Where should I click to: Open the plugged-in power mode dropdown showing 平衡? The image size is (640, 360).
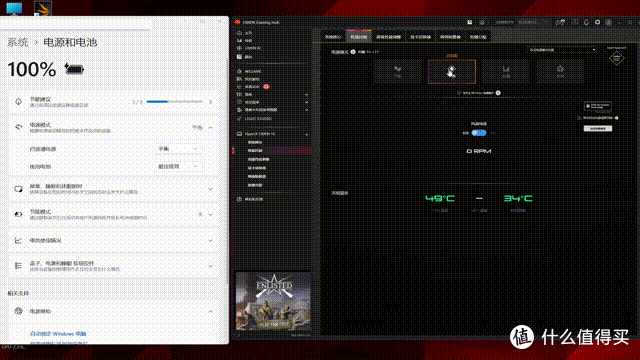tap(177, 149)
